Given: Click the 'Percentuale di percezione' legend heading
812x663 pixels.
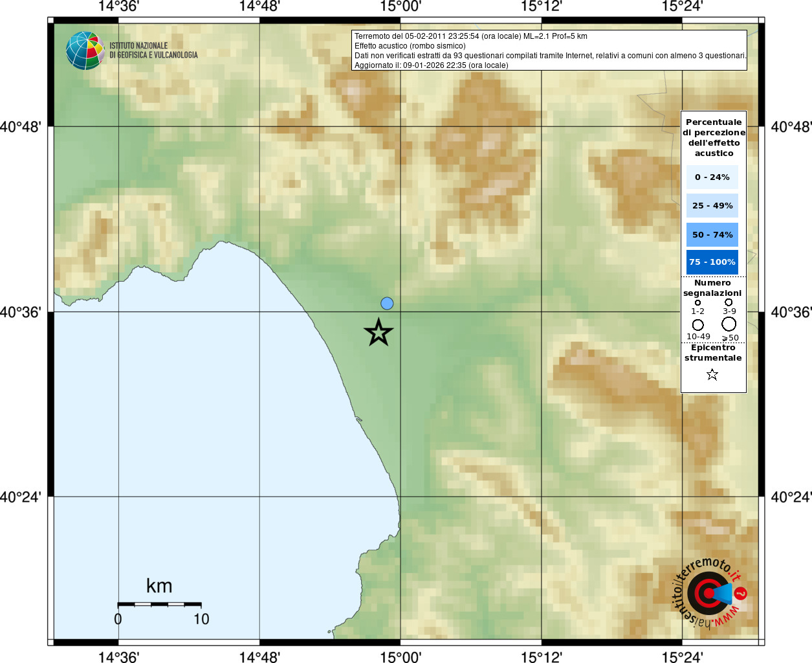Looking at the screenshot, I should 714,138.
